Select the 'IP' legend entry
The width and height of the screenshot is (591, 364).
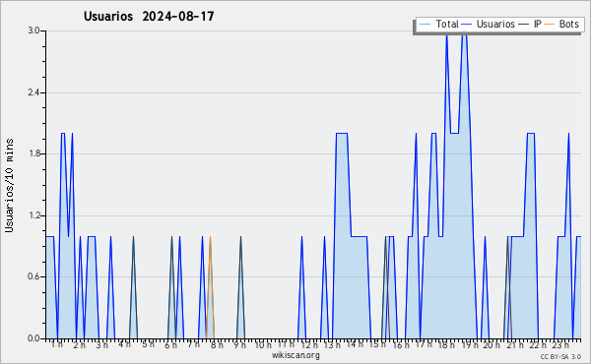538,24
